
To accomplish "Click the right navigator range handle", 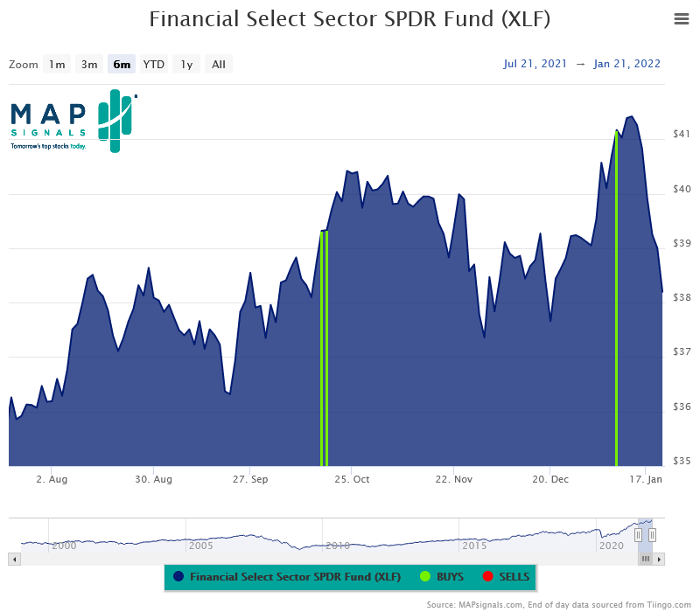I will pyautogui.click(x=652, y=533).
